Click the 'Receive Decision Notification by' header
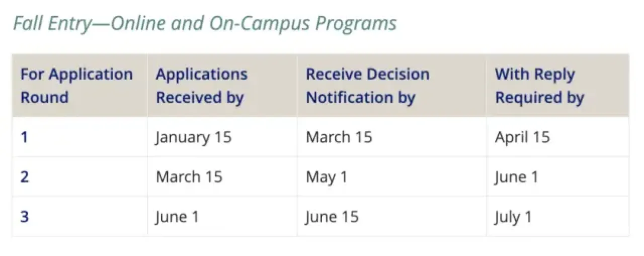This screenshot has height=256, width=644. tap(367, 85)
